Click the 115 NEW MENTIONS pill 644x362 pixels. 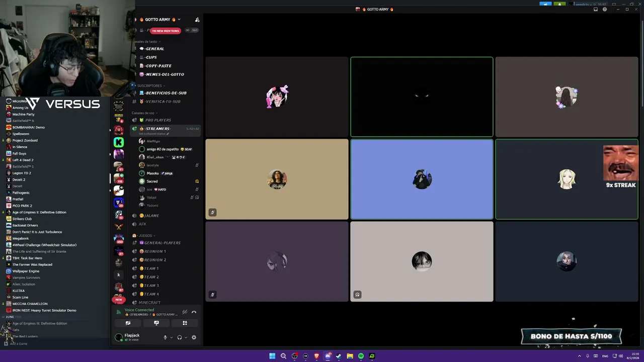[165, 31]
